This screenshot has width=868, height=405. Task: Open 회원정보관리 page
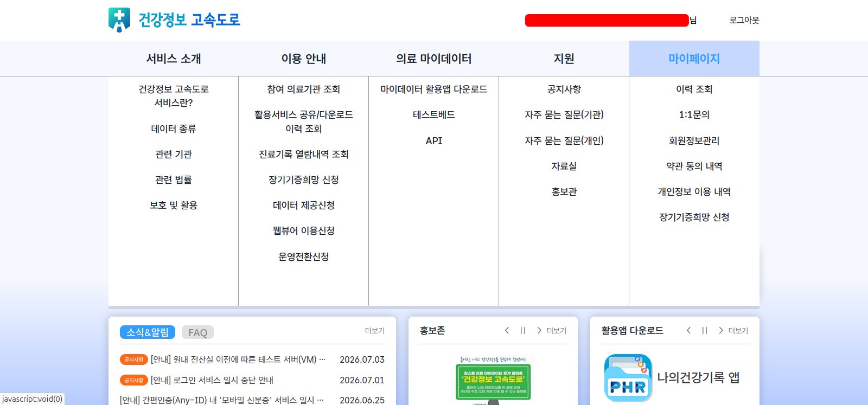tap(694, 140)
